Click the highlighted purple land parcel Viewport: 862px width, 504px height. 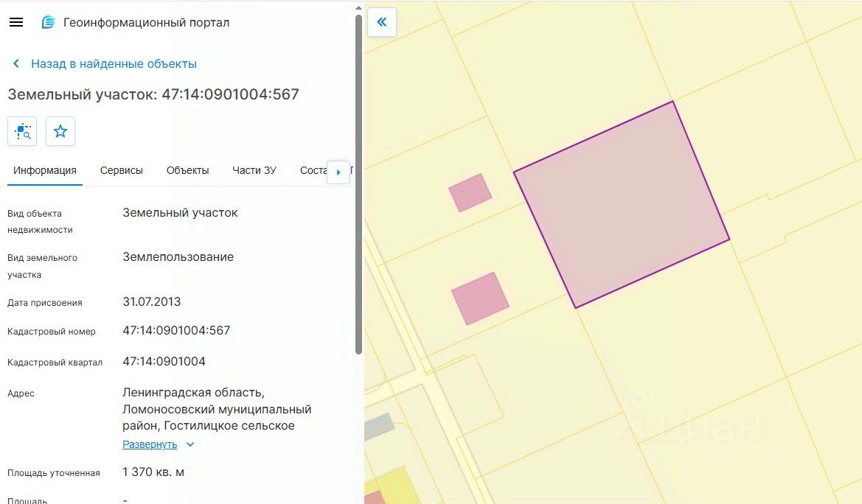tap(622, 204)
